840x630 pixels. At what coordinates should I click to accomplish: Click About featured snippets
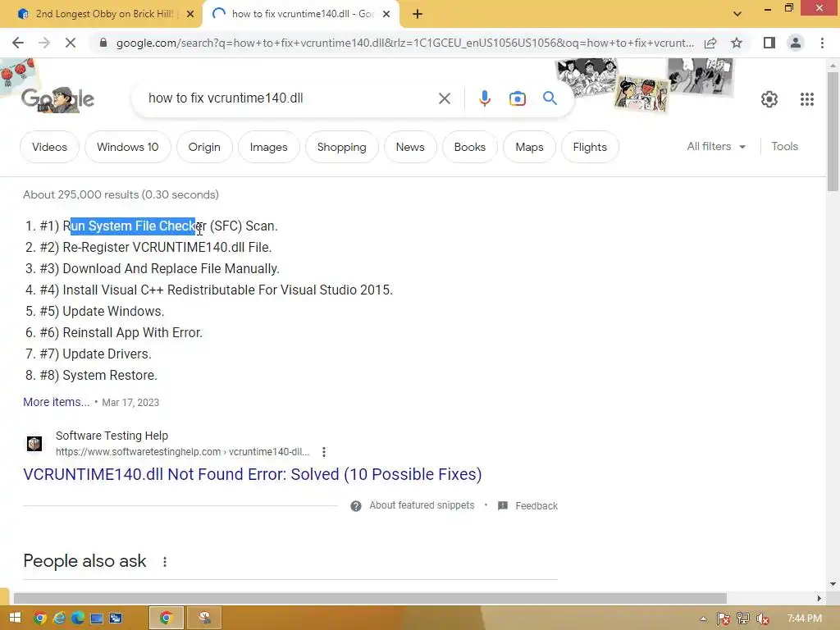tap(422, 505)
